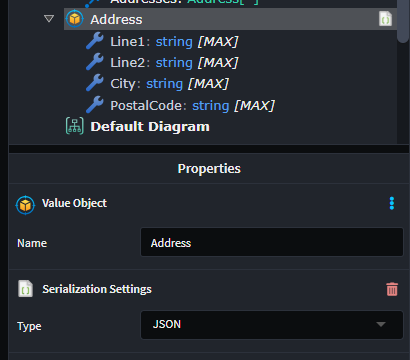The image size is (410, 360).
Task: Click the serialization stereotype icon on Address row
Action: pyautogui.click(x=385, y=19)
